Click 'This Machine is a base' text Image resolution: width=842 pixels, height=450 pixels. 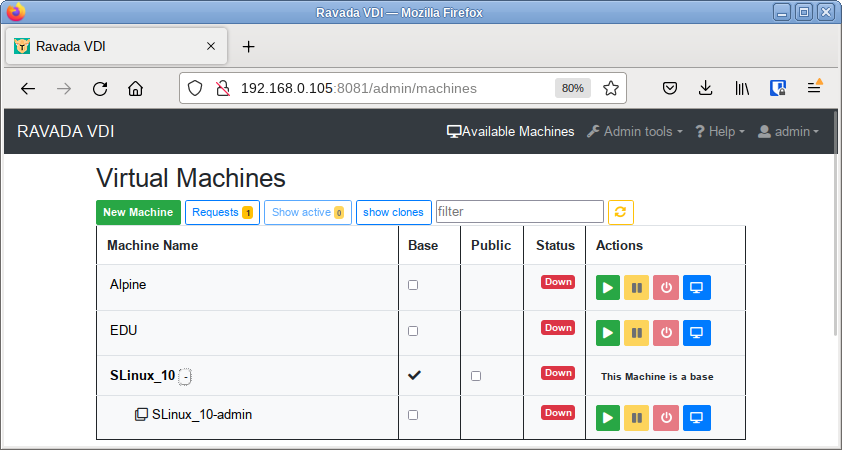[657, 376]
